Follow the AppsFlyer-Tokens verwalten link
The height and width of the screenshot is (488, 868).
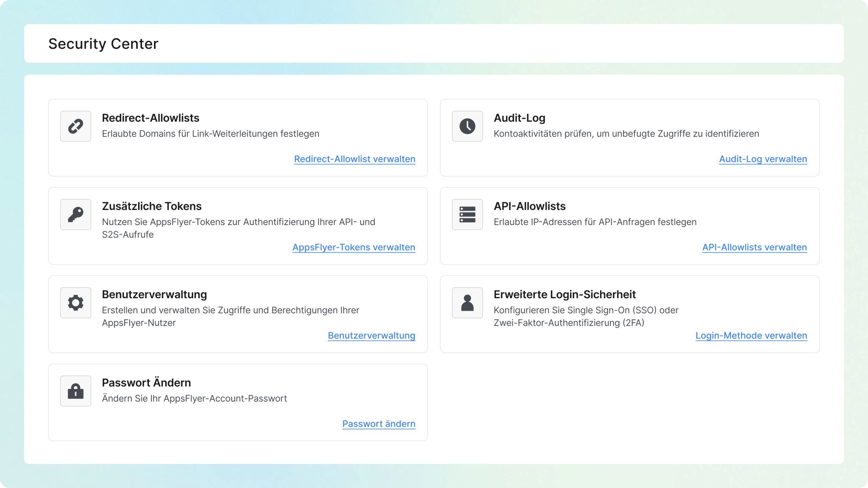pyautogui.click(x=354, y=247)
